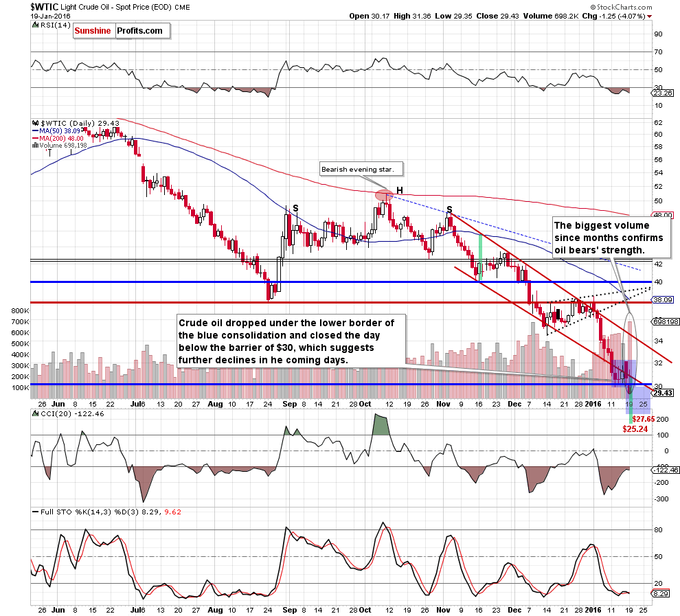Click the Open 30.17 value
680x616 pixels.
pos(369,16)
